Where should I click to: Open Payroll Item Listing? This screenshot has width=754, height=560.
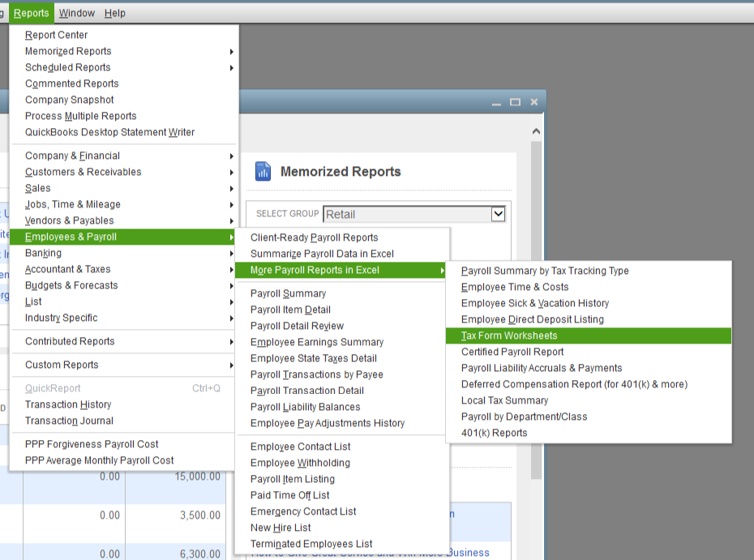(342, 479)
